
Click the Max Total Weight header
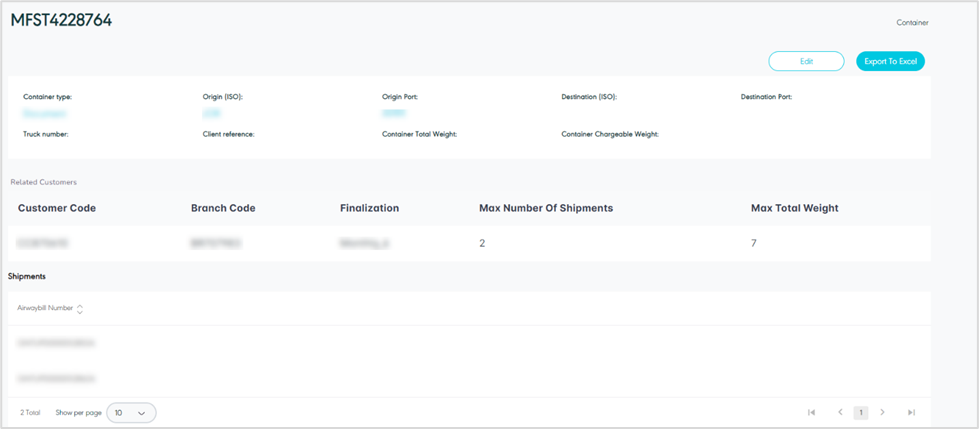pyautogui.click(x=794, y=208)
